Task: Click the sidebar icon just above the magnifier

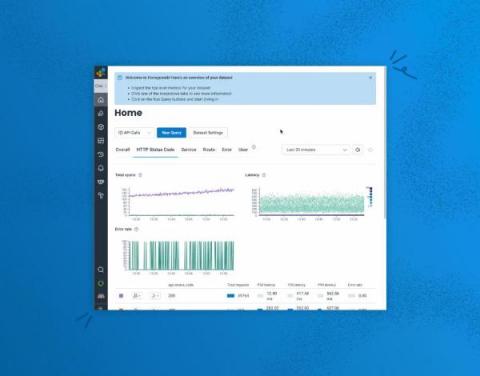Action: (x=101, y=195)
